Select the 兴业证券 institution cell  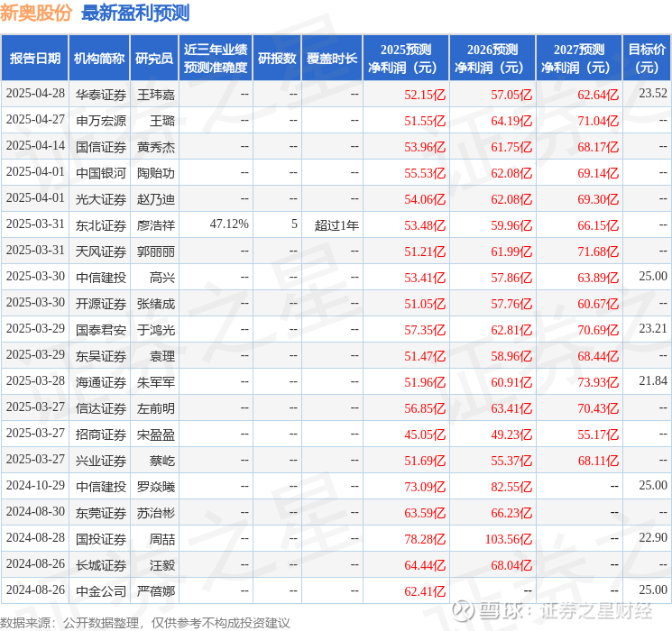[x=101, y=461]
